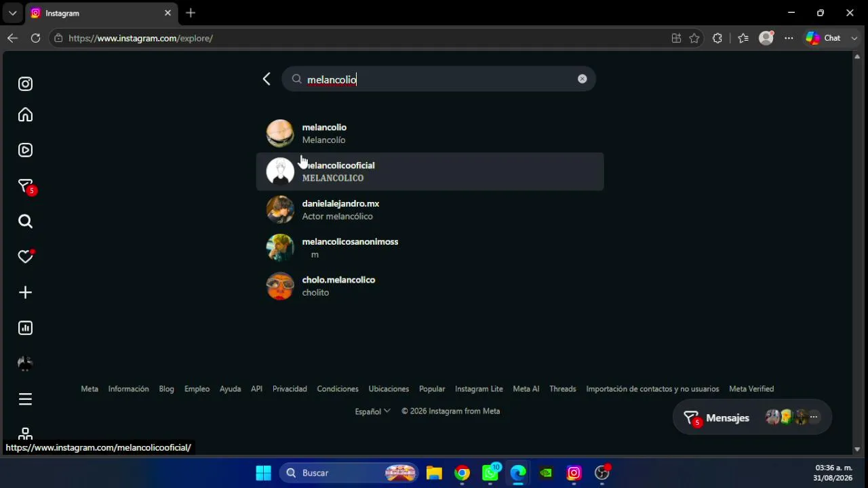Open the Favorites list icon
868x488 pixels.
pos(743,38)
